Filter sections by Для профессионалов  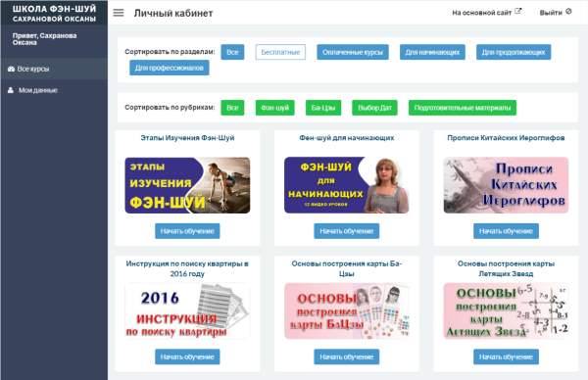(x=170, y=68)
